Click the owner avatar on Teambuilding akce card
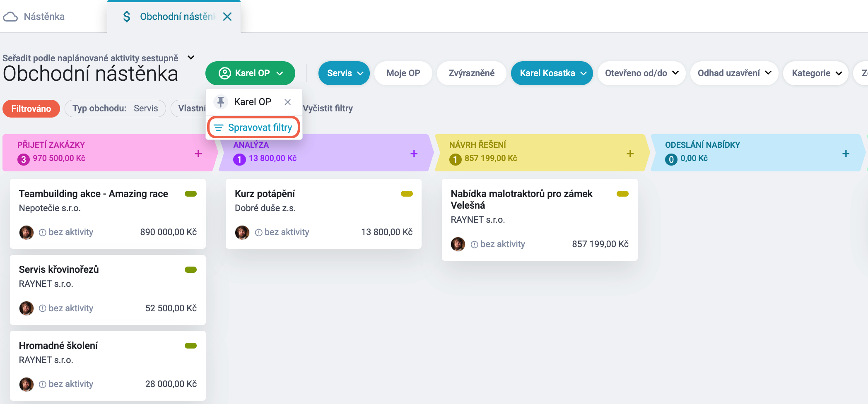The width and height of the screenshot is (868, 404). pyautogui.click(x=27, y=232)
